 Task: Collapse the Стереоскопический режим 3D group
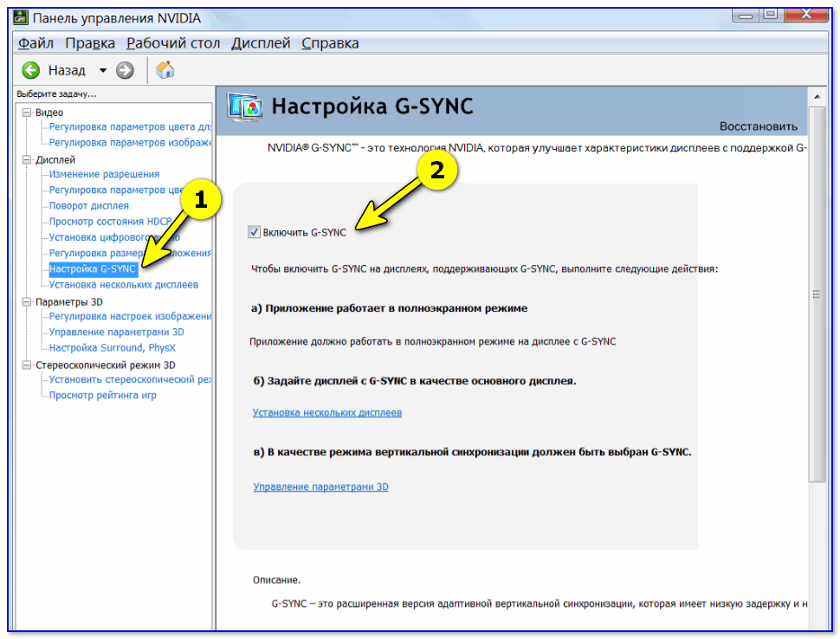point(26,365)
